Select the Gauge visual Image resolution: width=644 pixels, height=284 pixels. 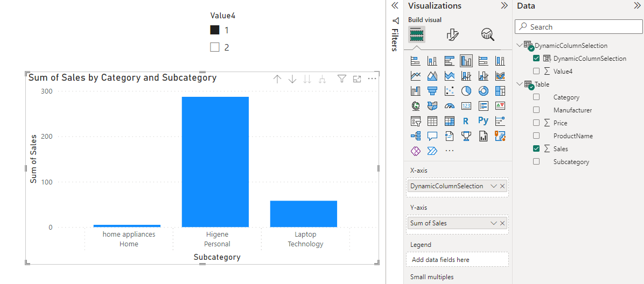pyautogui.click(x=449, y=106)
